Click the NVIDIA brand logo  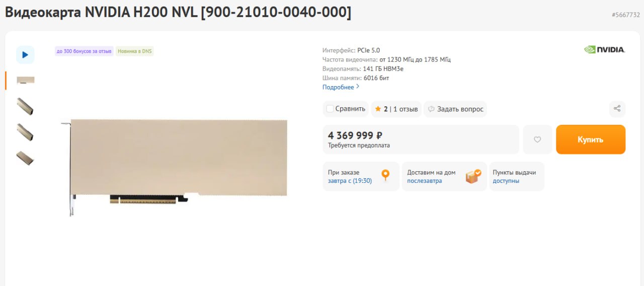[x=604, y=49]
